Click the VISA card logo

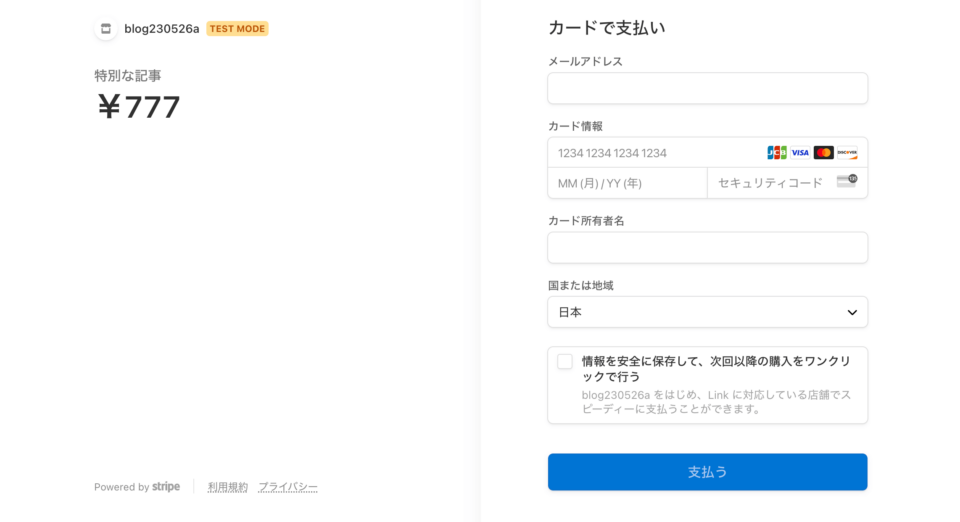point(800,153)
